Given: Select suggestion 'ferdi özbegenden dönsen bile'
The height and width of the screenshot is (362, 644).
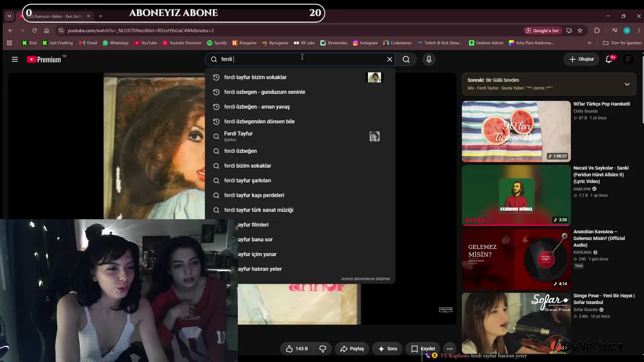Looking at the screenshot, I should coord(300,121).
